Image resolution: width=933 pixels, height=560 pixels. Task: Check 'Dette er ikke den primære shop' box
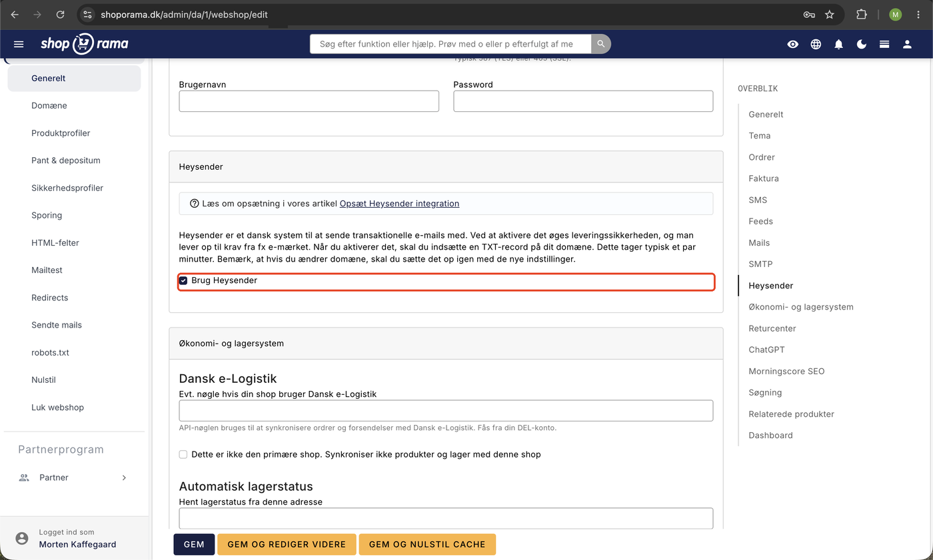pos(183,454)
